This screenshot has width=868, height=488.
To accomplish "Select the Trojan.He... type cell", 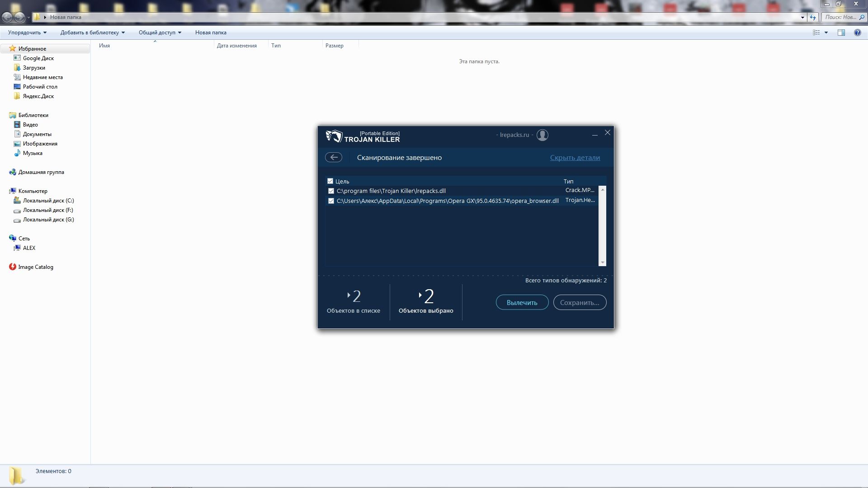I will pyautogui.click(x=580, y=200).
